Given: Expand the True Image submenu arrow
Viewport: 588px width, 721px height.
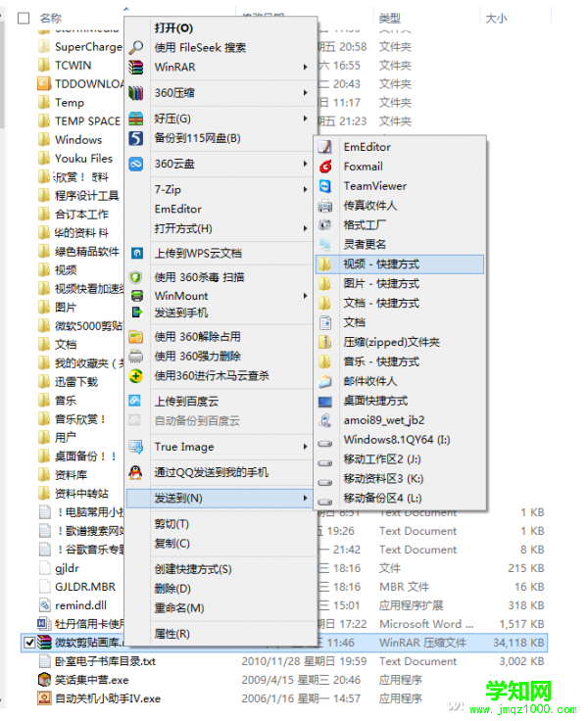Looking at the screenshot, I should click(x=305, y=447).
